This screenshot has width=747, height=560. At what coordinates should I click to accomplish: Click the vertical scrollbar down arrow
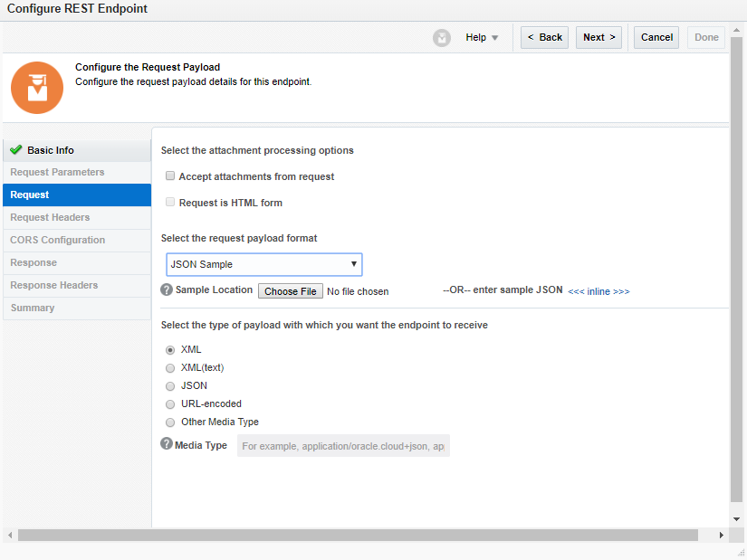tap(736, 519)
